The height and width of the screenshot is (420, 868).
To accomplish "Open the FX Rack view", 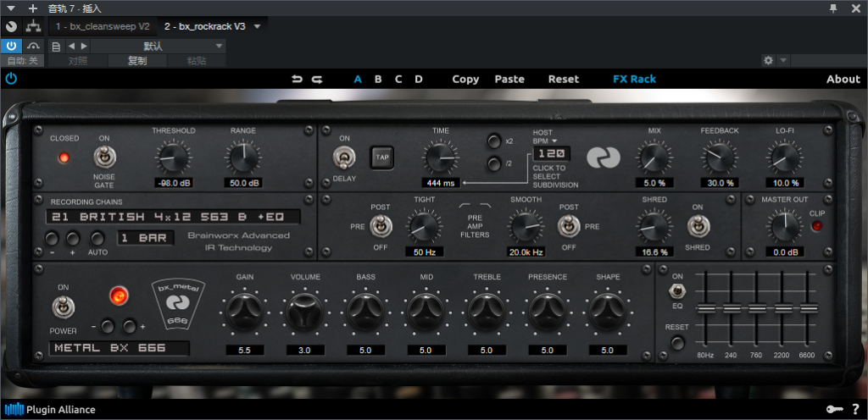I will pyautogui.click(x=634, y=79).
